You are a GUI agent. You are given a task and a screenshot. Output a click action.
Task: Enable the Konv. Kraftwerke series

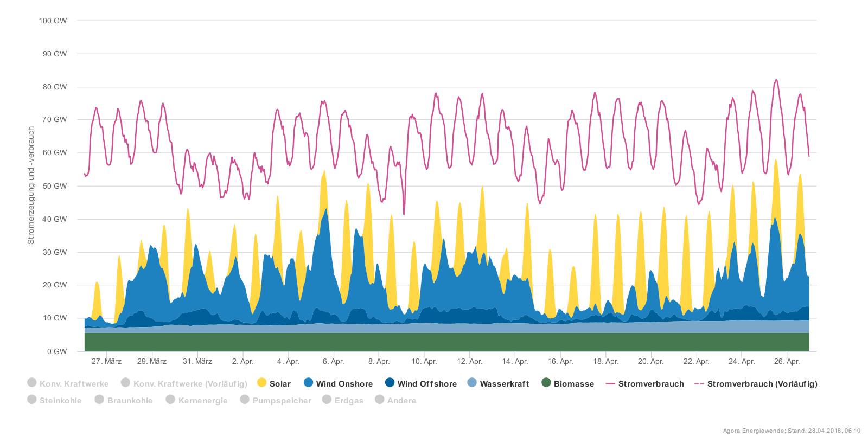pyautogui.click(x=74, y=384)
